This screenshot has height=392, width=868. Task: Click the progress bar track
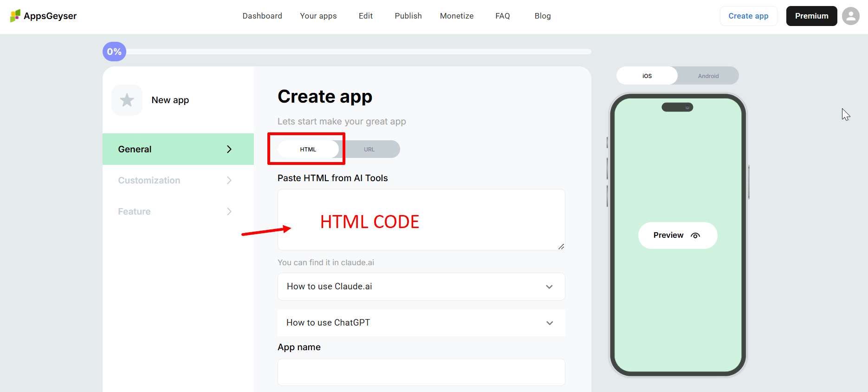tap(357, 52)
